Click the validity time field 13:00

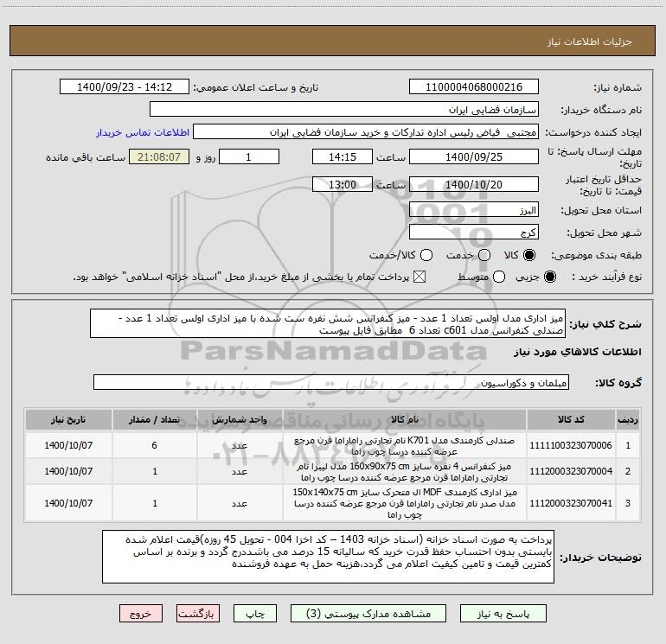tap(343, 184)
